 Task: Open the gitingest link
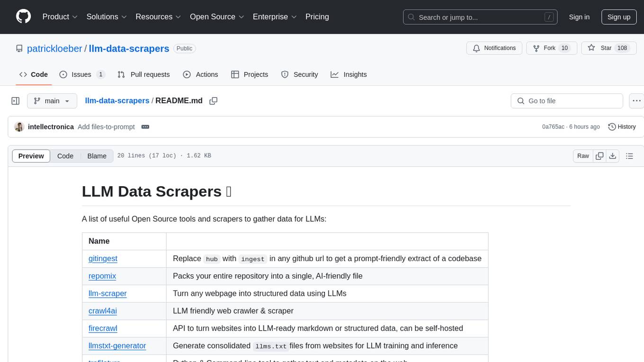[x=103, y=259]
